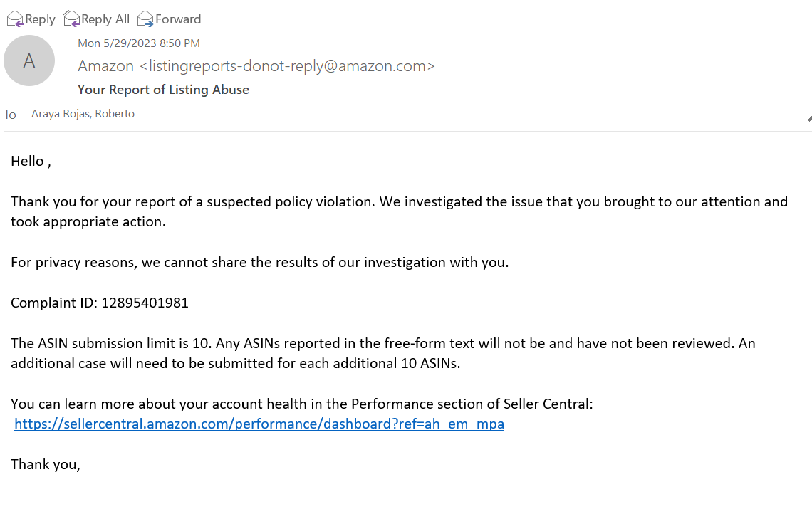The image size is (812, 519).
Task: Open the sellercentral.amazon.com performance dashboard link
Action: pos(259,424)
